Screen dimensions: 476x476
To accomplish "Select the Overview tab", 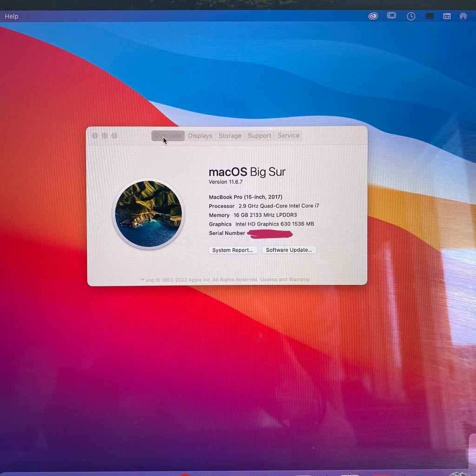I will (x=168, y=135).
